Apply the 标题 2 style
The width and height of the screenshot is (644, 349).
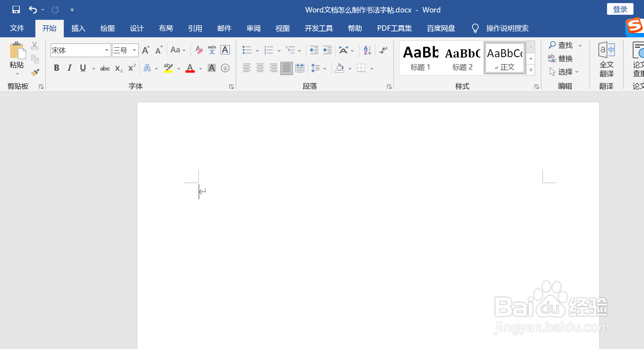point(463,58)
